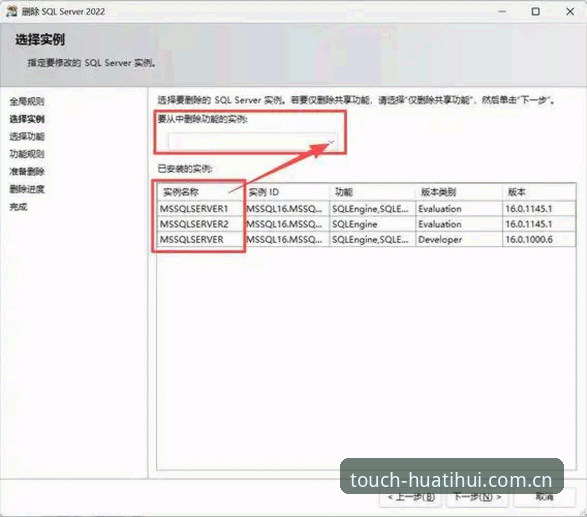Select the 选择实例 step in sidebar
Viewport: 587px width, 517px height.
pyautogui.click(x=27, y=119)
